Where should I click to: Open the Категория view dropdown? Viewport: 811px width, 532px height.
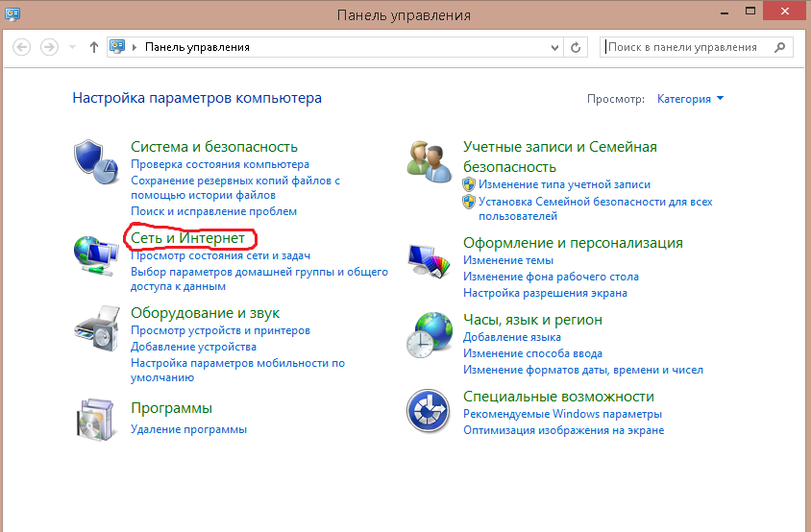point(690,99)
